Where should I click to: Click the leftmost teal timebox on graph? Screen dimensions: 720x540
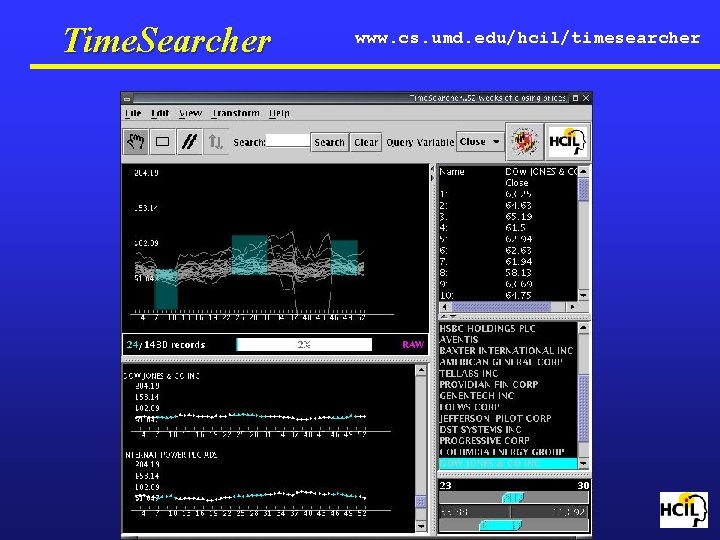point(166,289)
